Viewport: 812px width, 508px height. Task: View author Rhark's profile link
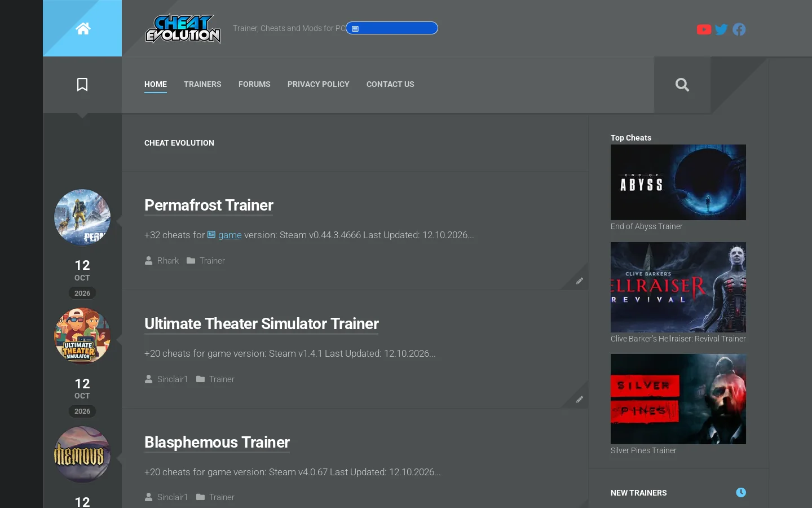167,261
